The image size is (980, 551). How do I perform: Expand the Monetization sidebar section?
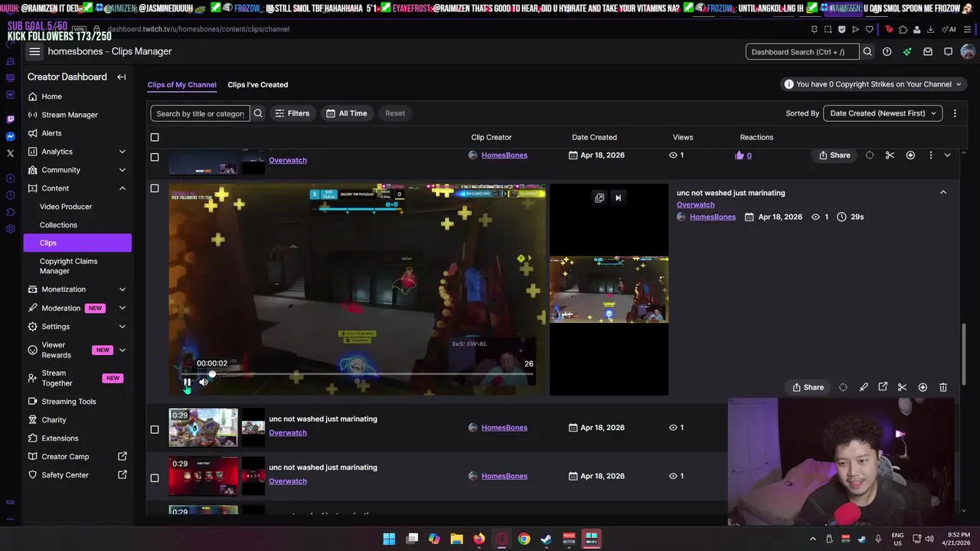pos(122,289)
